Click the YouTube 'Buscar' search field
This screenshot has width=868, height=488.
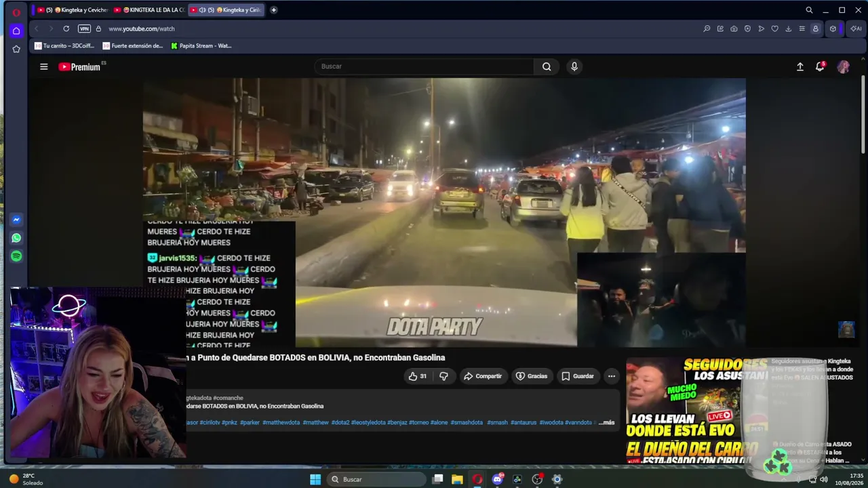425,66
